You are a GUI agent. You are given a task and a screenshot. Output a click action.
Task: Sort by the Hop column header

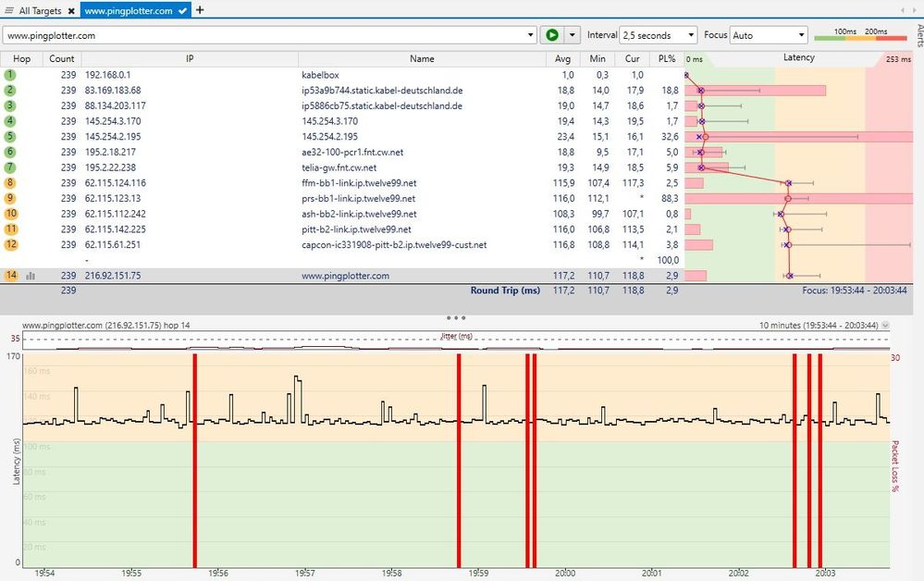coord(22,59)
